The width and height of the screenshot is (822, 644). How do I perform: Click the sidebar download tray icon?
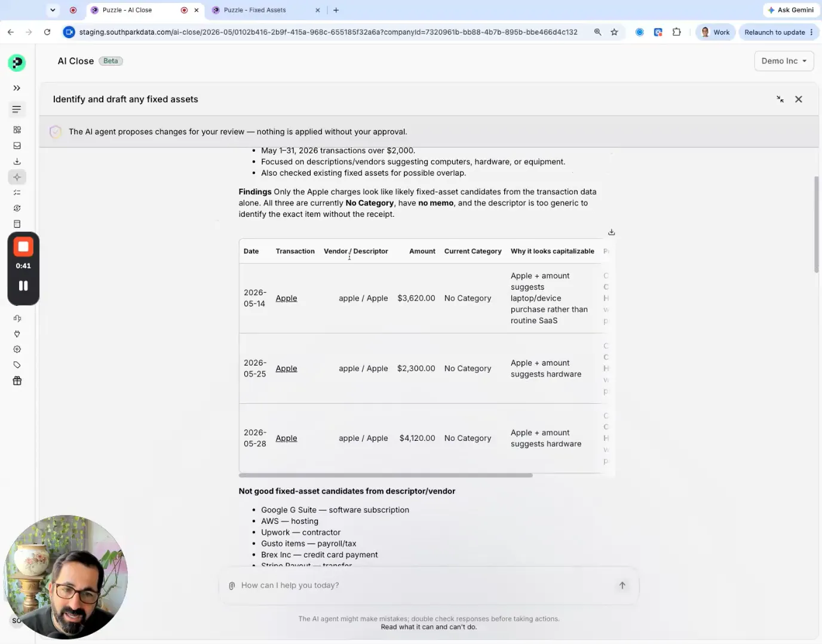click(x=17, y=161)
